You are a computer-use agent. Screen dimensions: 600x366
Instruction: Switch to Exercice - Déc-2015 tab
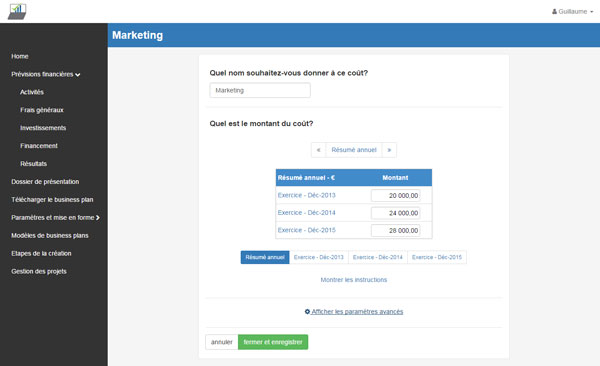point(437,257)
